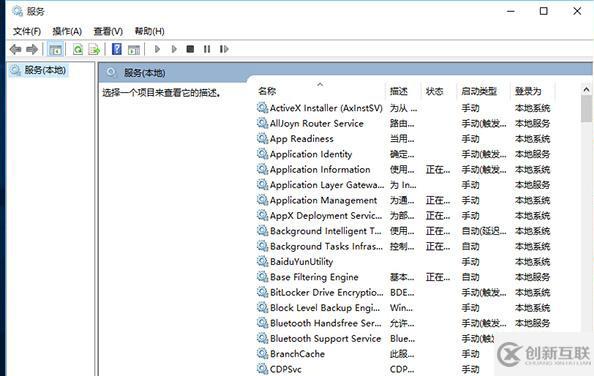Click 自动(延迟 startup type of Background Intelligent
The height and width of the screenshot is (376, 594).
(484, 231)
